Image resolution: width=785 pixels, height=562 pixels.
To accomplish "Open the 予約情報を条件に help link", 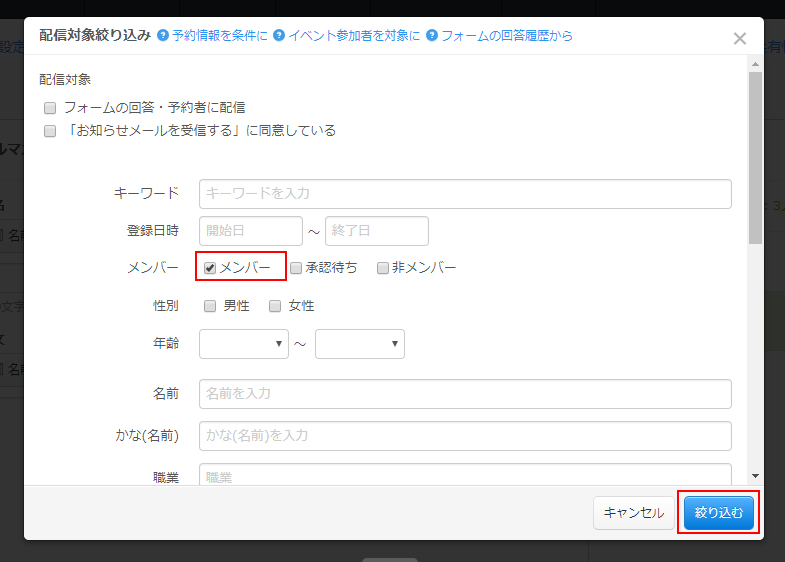I will pyautogui.click(x=219, y=36).
